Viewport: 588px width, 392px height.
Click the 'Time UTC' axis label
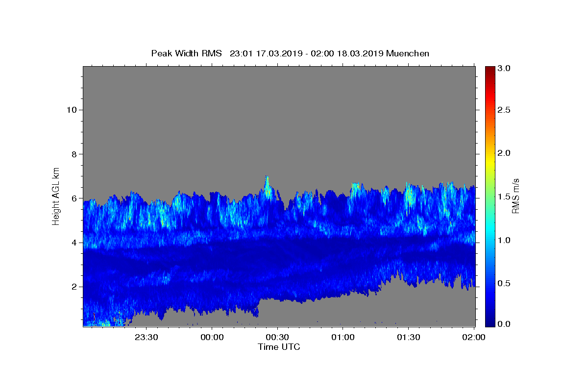pyautogui.click(x=279, y=347)
